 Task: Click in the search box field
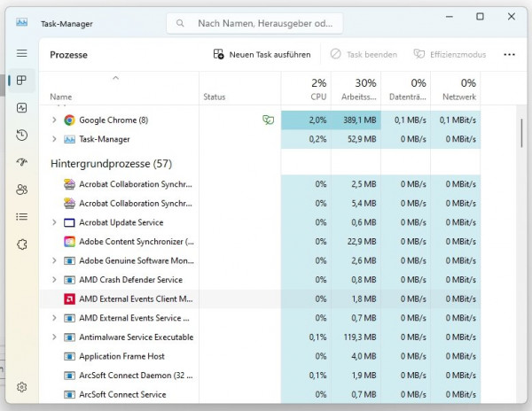pos(264,24)
